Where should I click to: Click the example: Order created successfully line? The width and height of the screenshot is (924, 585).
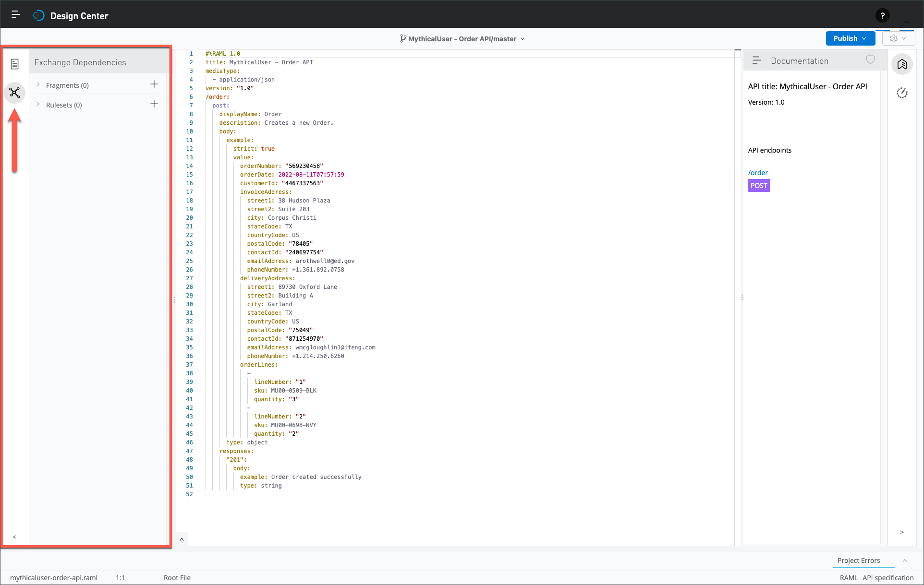(301, 477)
